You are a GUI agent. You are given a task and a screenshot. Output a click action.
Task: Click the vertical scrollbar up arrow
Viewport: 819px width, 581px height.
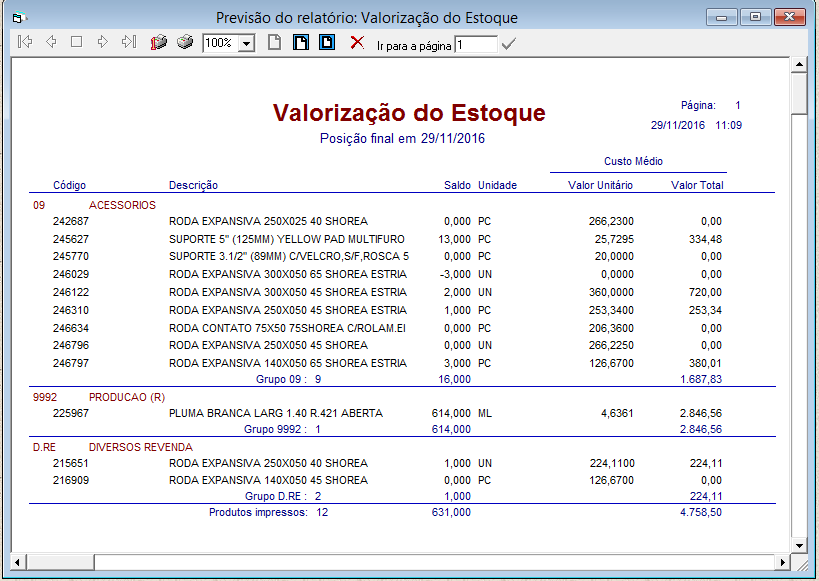point(798,65)
